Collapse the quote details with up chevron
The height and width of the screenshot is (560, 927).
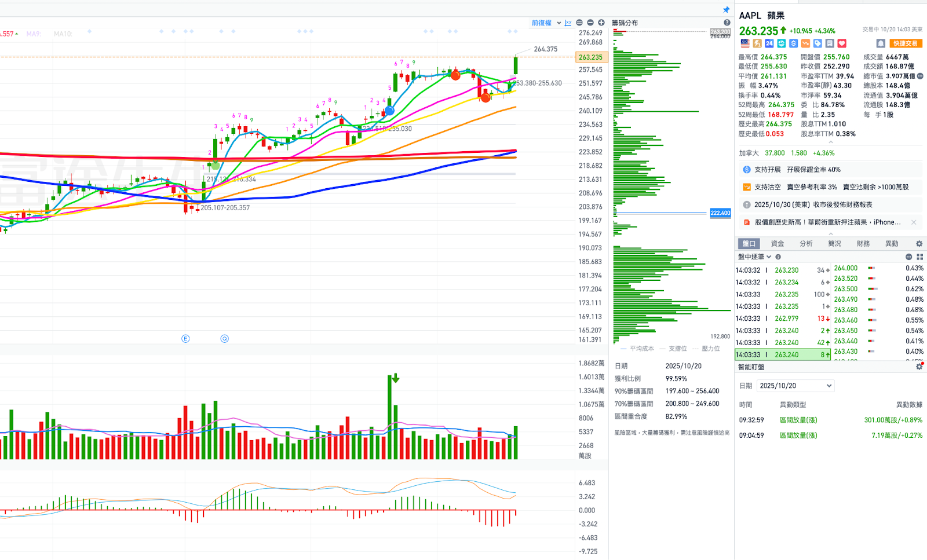(831, 142)
